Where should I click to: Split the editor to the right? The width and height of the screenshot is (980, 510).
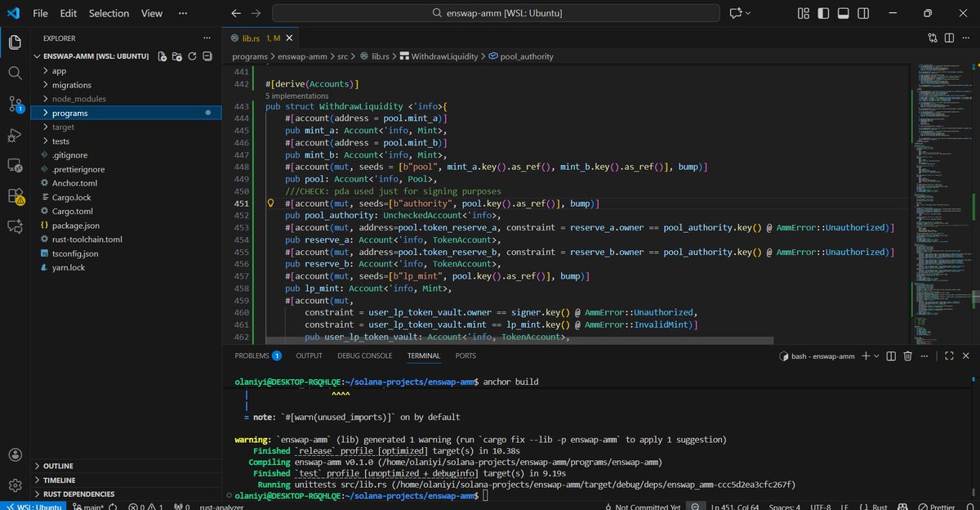[950, 38]
